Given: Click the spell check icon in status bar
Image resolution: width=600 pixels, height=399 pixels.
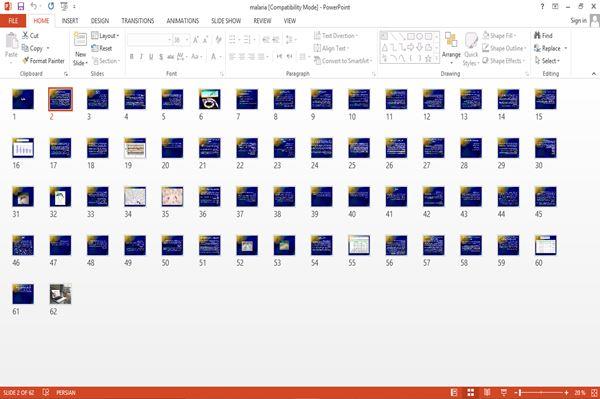Looking at the screenshot, I should 46,392.
